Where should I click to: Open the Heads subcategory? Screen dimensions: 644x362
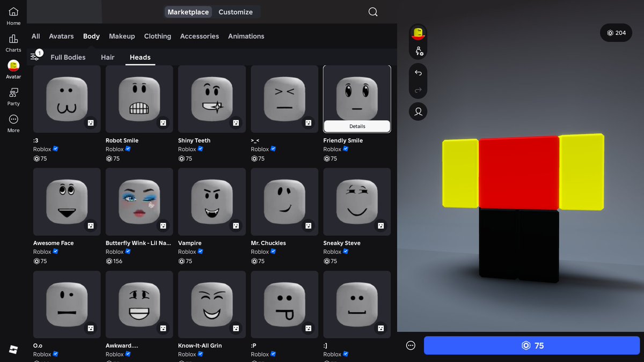pyautogui.click(x=140, y=57)
